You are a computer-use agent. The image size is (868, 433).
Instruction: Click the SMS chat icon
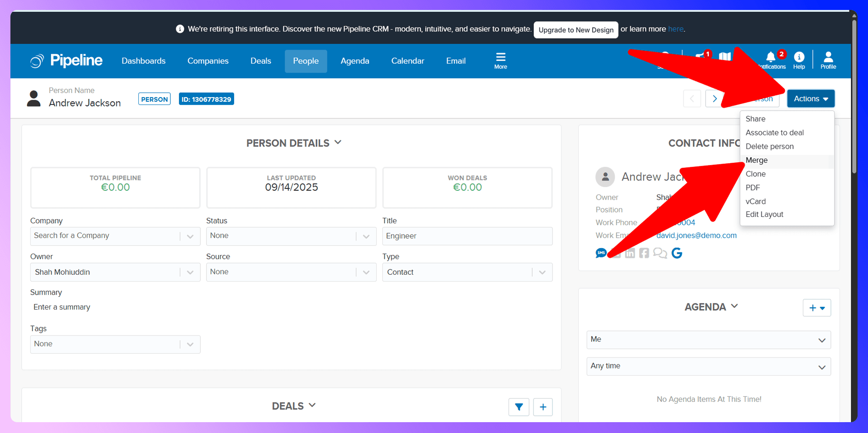(x=601, y=253)
